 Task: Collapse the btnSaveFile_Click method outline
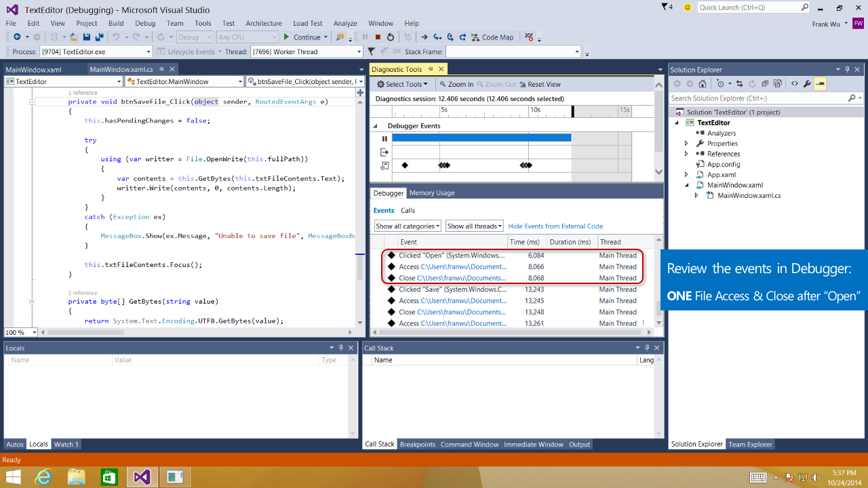(32, 102)
